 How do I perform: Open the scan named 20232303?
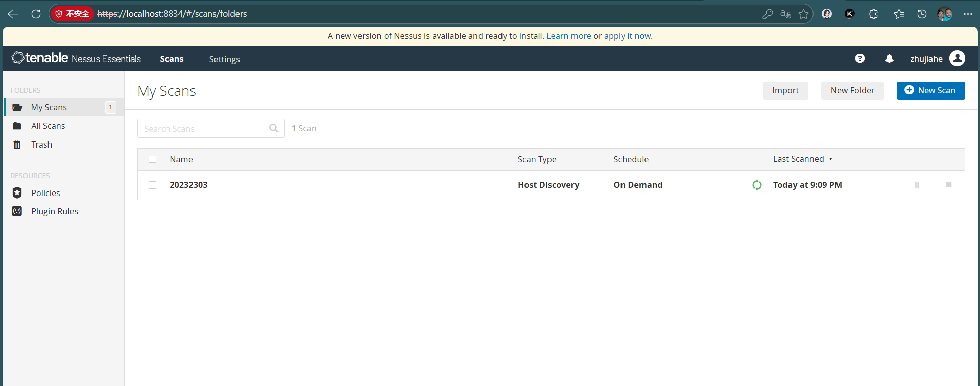[x=188, y=185]
